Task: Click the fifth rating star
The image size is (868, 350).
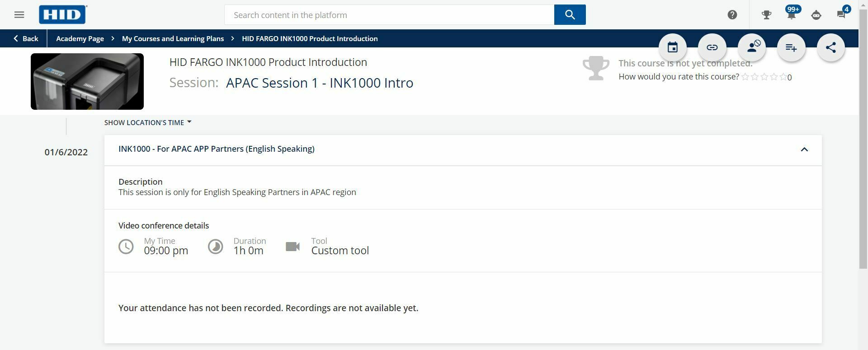Action: tap(783, 77)
